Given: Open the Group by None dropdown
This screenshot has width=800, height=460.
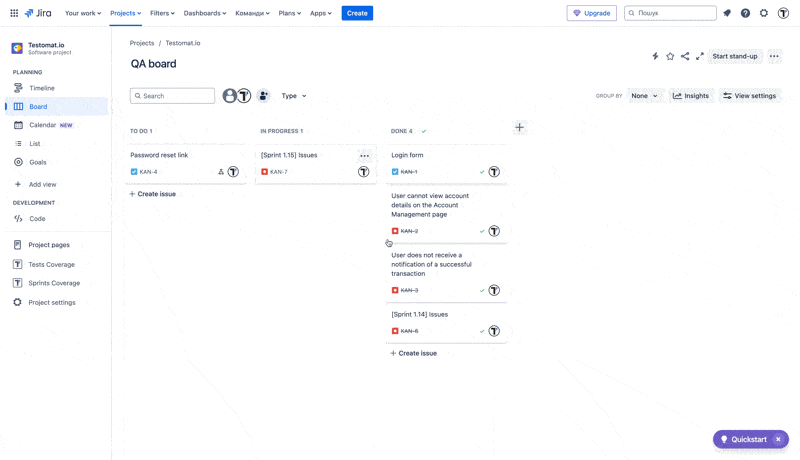Looking at the screenshot, I should point(644,96).
